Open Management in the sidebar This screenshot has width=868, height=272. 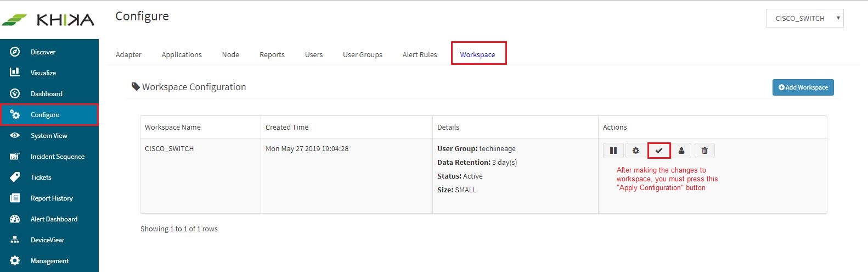click(49, 261)
